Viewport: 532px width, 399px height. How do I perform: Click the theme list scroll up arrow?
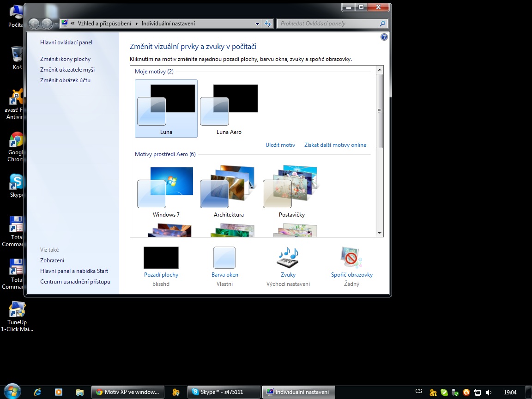pos(379,70)
